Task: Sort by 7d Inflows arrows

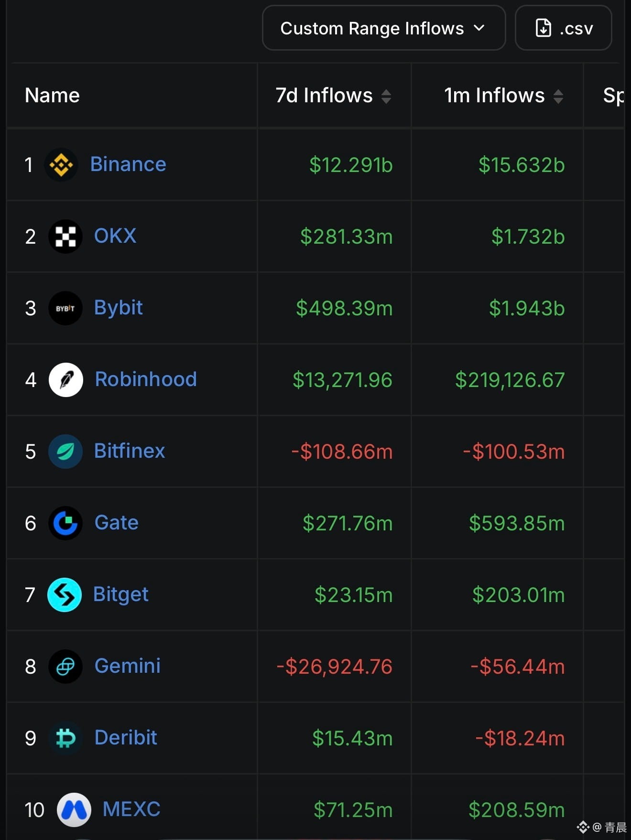Action: (386, 97)
